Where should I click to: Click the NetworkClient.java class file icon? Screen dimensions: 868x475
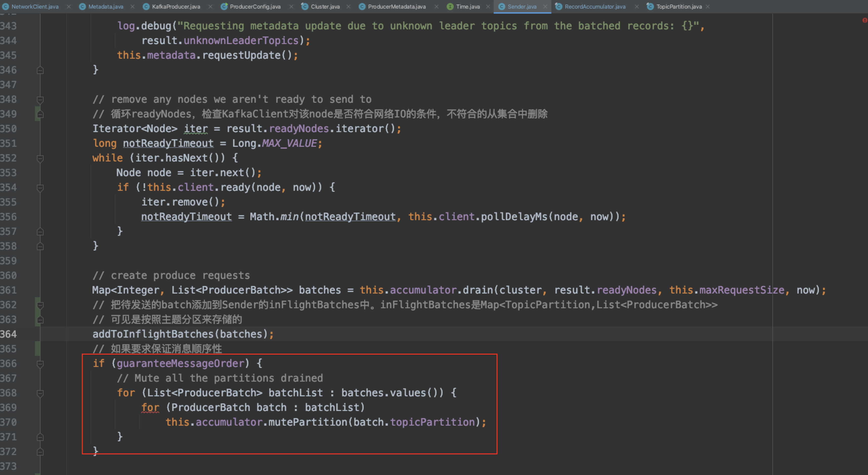coord(5,7)
